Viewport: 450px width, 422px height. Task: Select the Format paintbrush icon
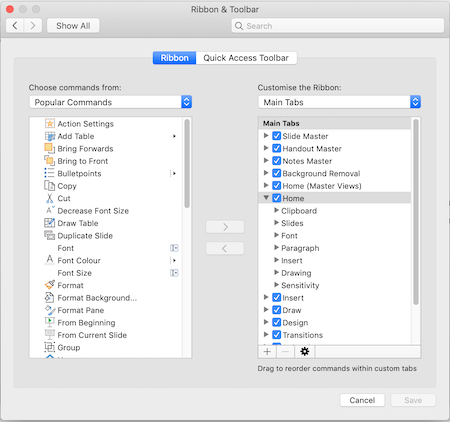pos(50,285)
